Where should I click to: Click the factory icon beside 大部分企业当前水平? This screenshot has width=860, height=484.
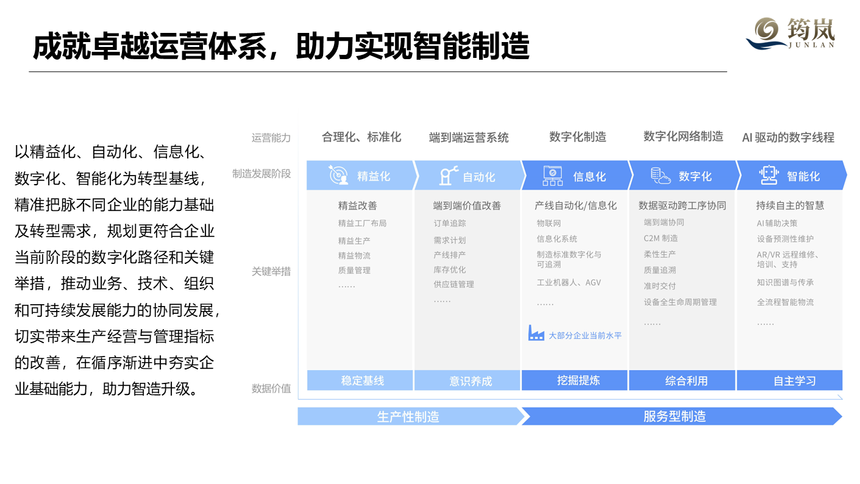point(536,333)
